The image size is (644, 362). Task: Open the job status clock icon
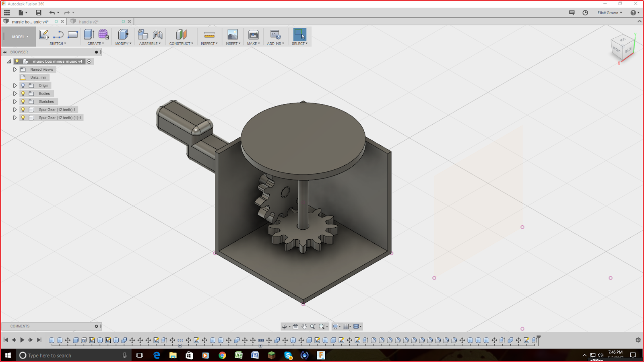tap(585, 13)
